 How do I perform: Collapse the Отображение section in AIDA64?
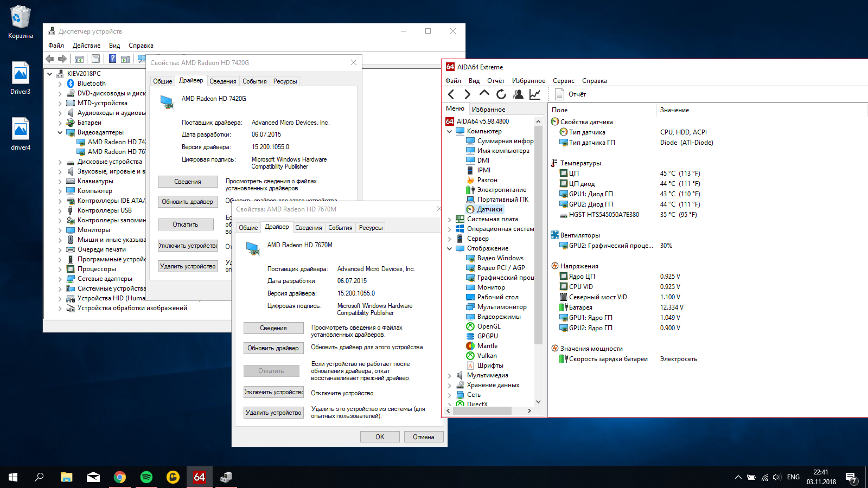pyautogui.click(x=450, y=249)
